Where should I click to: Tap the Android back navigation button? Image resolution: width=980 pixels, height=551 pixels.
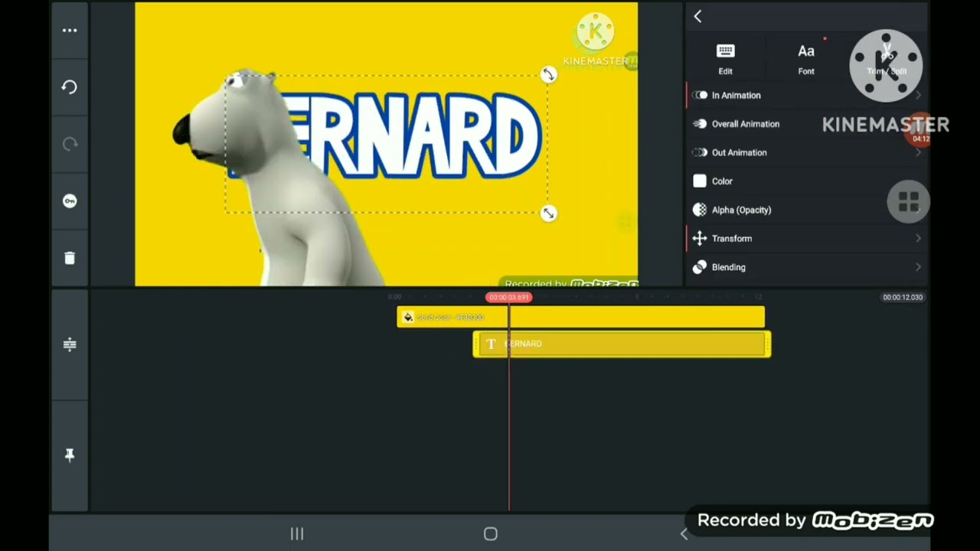click(684, 534)
